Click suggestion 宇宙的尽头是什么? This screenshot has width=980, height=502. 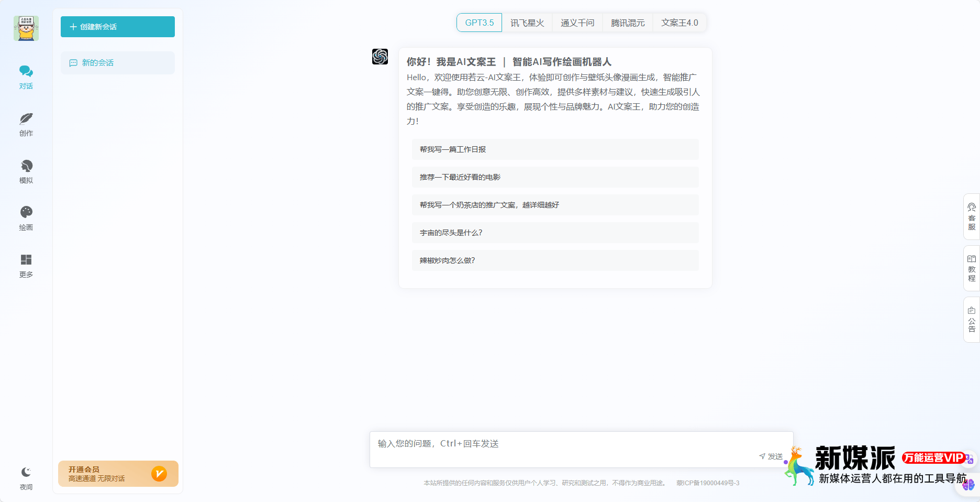555,233
